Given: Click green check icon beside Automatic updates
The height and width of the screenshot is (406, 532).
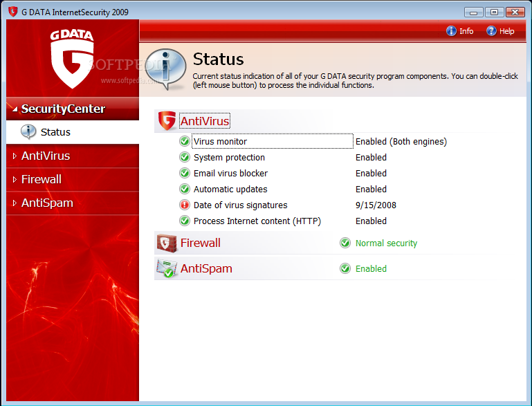Looking at the screenshot, I should pos(184,189).
